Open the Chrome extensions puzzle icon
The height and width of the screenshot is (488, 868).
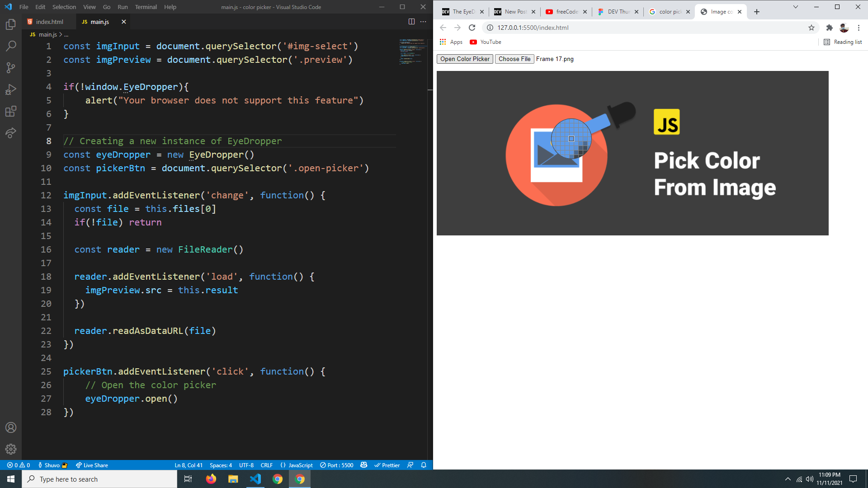pyautogui.click(x=829, y=28)
